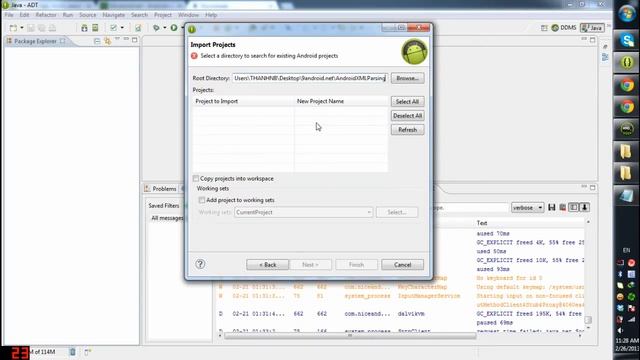Maximize the Package Explorer view
This screenshot has width=640, height=360.
pyautogui.click(x=135, y=40)
